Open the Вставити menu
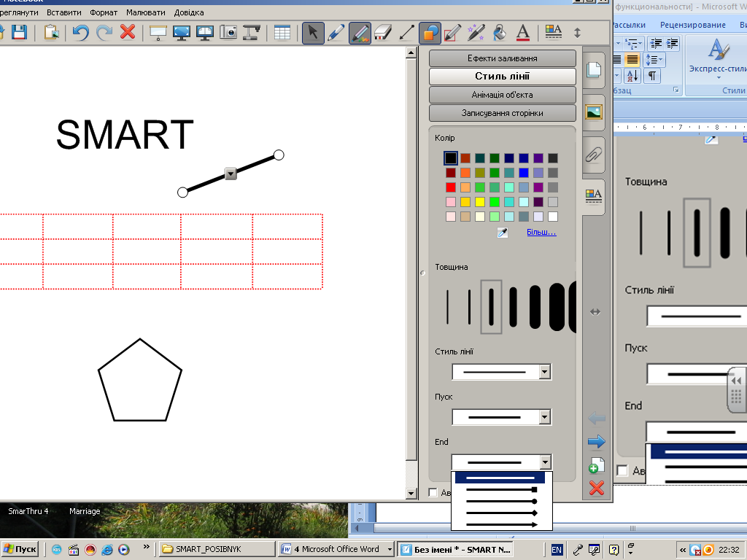 point(64,12)
